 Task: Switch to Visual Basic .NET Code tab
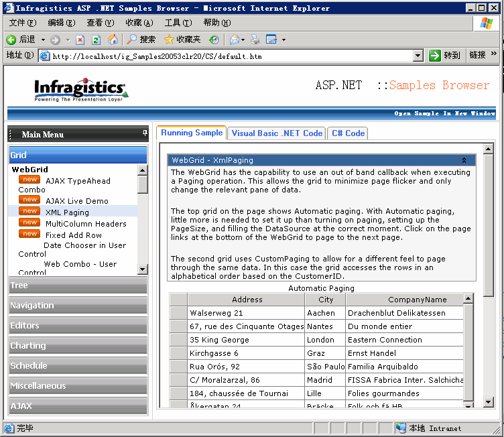(x=277, y=133)
